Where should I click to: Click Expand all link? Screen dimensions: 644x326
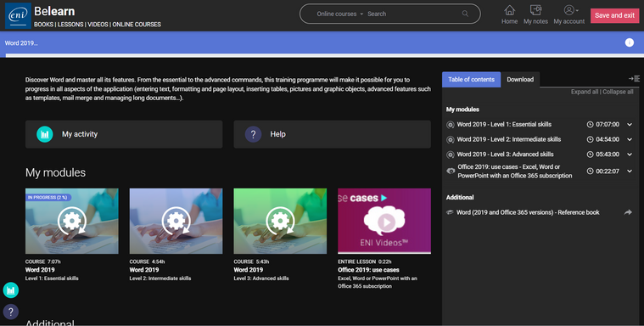585,92
